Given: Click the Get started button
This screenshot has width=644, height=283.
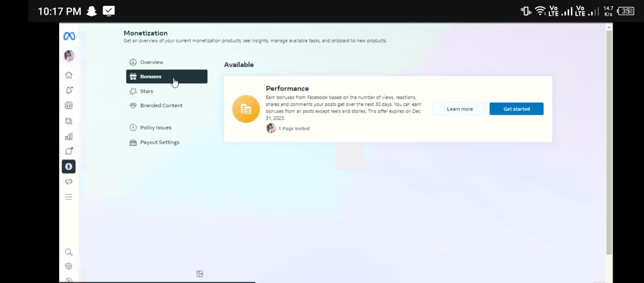Looking at the screenshot, I should pyautogui.click(x=516, y=109).
